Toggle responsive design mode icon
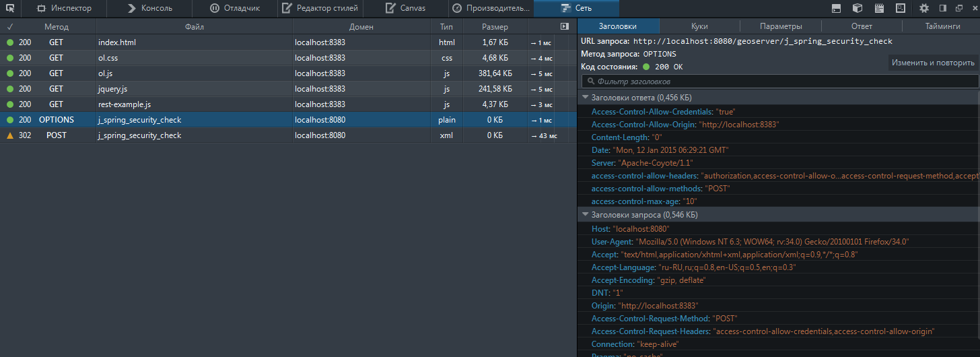This screenshot has height=357, width=980. pyautogui.click(x=901, y=9)
